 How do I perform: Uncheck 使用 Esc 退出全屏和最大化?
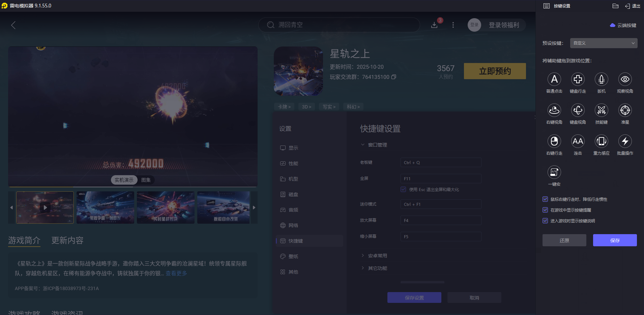[x=403, y=189]
